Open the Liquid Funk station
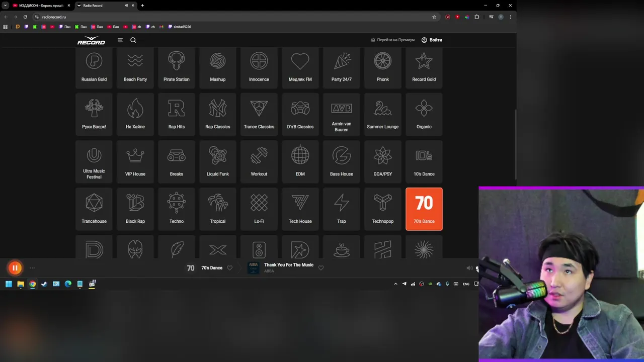 pyautogui.click(x=218, y=161)
